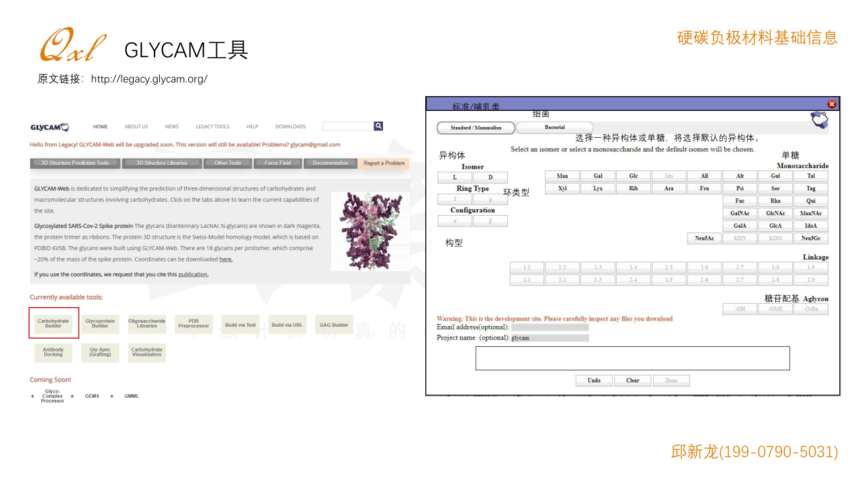860x484 pixels.
Task: Click the Email address optional field
Action: [550, 327]
